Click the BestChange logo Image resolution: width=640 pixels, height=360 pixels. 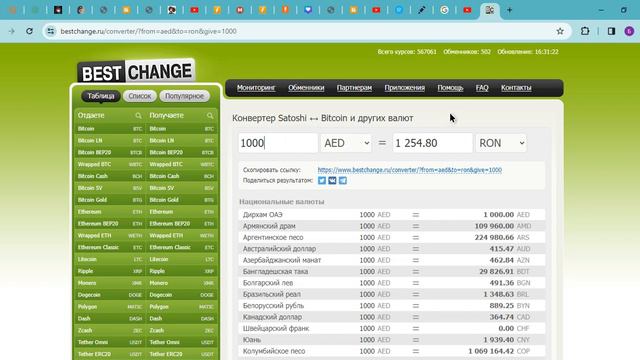pos(136,71)
